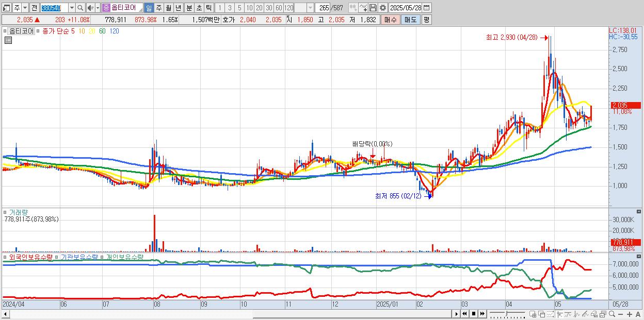Viewport: 644px width, 320px height.
Task: Set interval to 60 button
Action: pyautogui.click(x=279, y=8)
